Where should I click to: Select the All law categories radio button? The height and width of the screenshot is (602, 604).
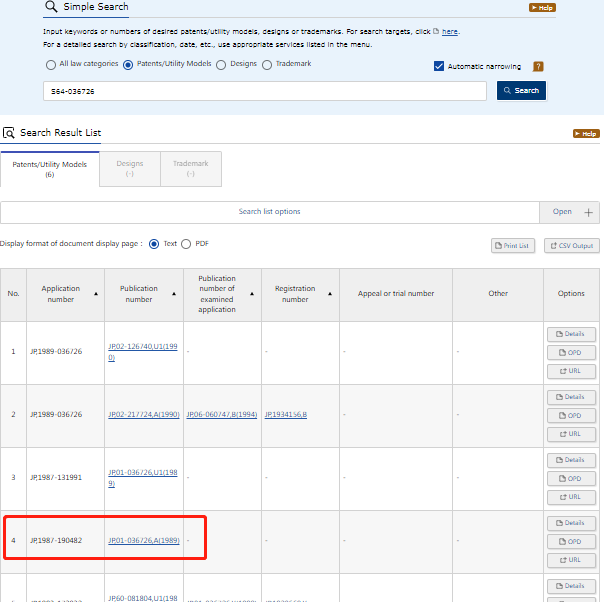pyautogui.click(x=51, y=64)
